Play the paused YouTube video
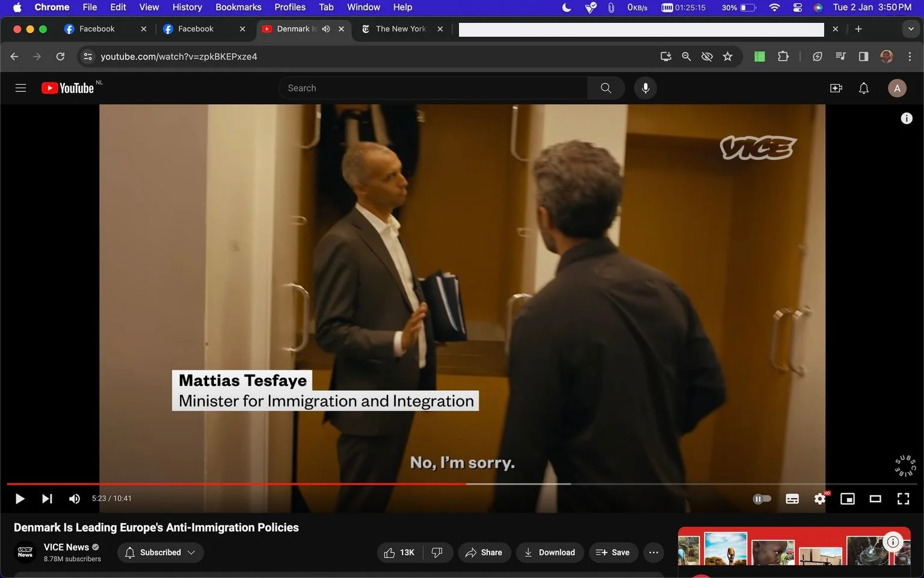Image resolution: width=924 pixels, height=578 pixels. tap(19, 499)
